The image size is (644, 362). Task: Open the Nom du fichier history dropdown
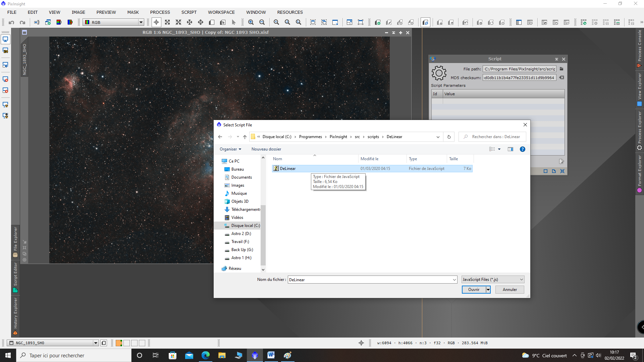pyautogui.click(x=454, y=280)
